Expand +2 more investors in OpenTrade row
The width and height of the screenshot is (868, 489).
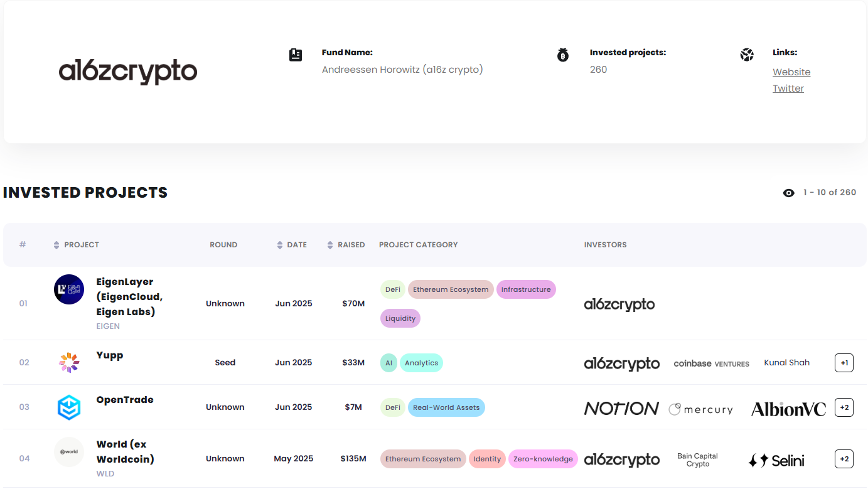[x=844, y=407]
